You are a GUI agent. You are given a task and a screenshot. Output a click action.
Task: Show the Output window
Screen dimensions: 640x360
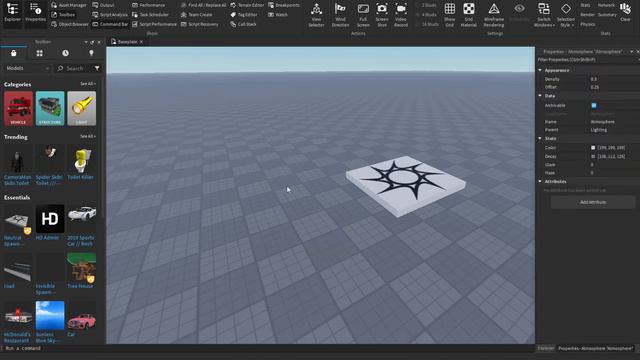pos(103,5)
